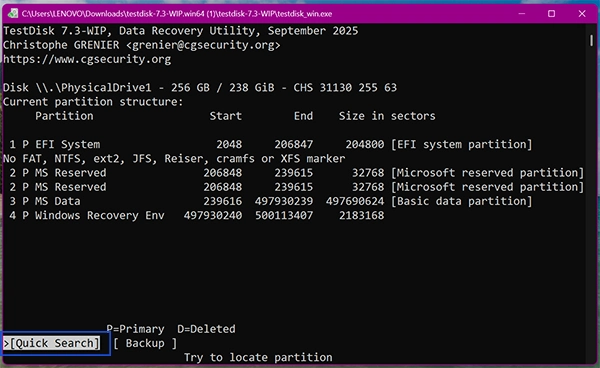The height and width of the screenshot is (368, 600).
Task: Click the console vertical scrollbar thumb
Action: tap(591, 40)
